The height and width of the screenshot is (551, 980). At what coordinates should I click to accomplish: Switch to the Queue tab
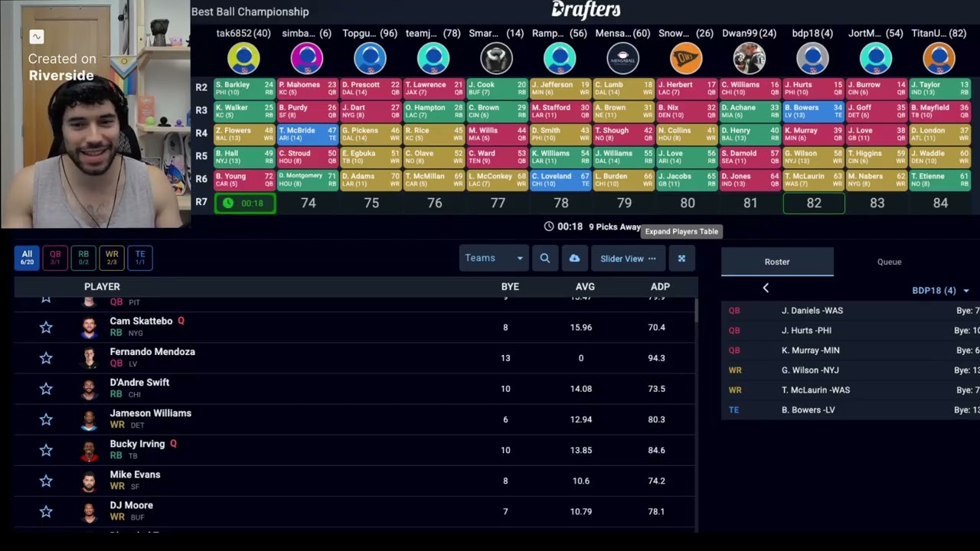889,262
